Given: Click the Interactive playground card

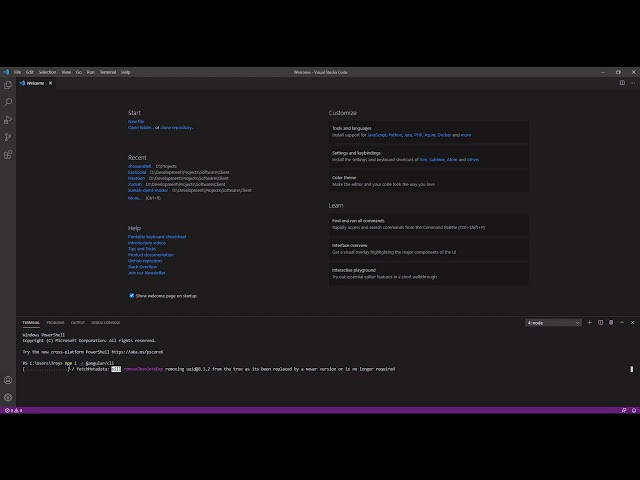Looking at the screenshot, I should 429,273.
